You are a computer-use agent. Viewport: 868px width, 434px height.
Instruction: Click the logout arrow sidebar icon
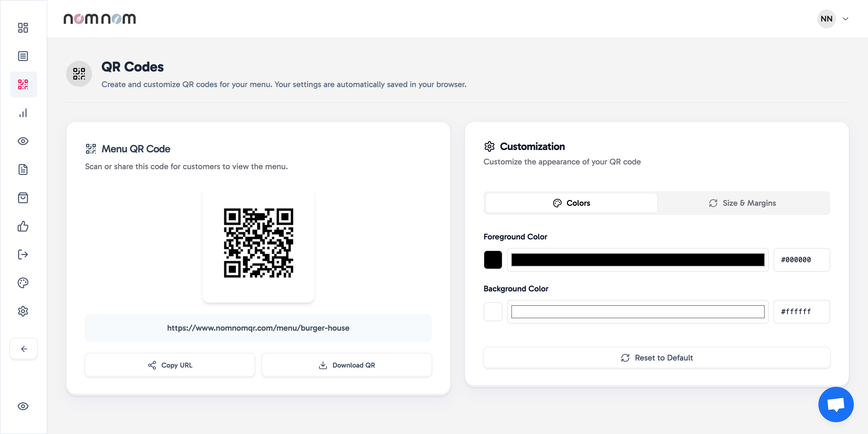point(23,254)
